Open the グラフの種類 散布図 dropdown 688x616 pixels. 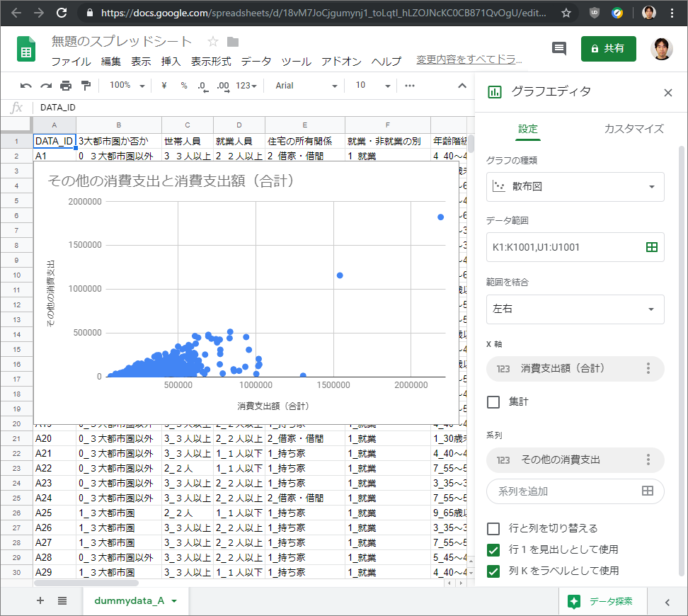[575, 187]
